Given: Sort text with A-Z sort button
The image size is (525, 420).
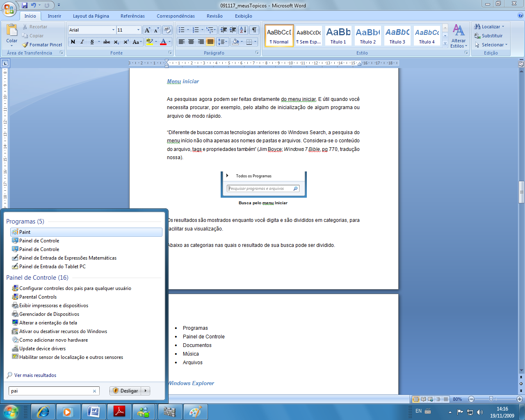Looking at the screenshot, I should coord(243,30).
